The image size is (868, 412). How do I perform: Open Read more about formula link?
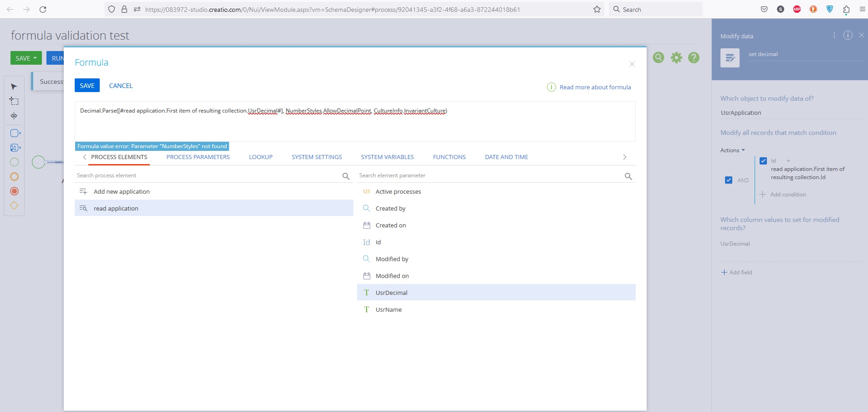point(595,87)
